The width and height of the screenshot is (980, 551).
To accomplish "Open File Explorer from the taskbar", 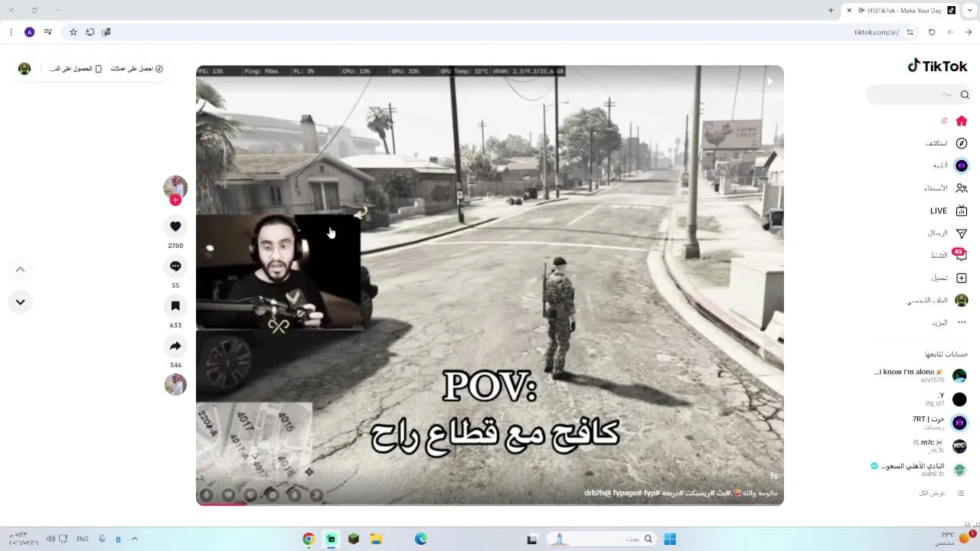I will tap(376, 540).
